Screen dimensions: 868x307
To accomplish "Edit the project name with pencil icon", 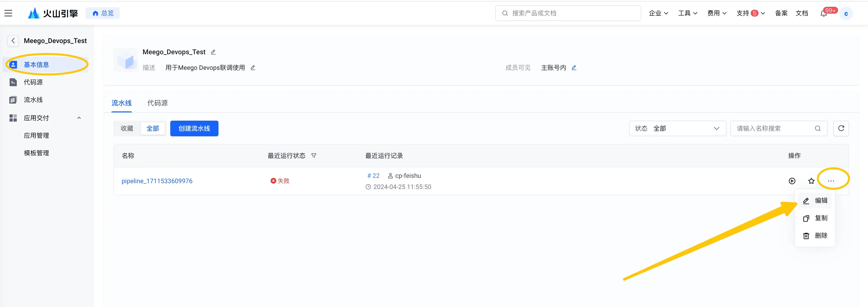I will [213, 52].
